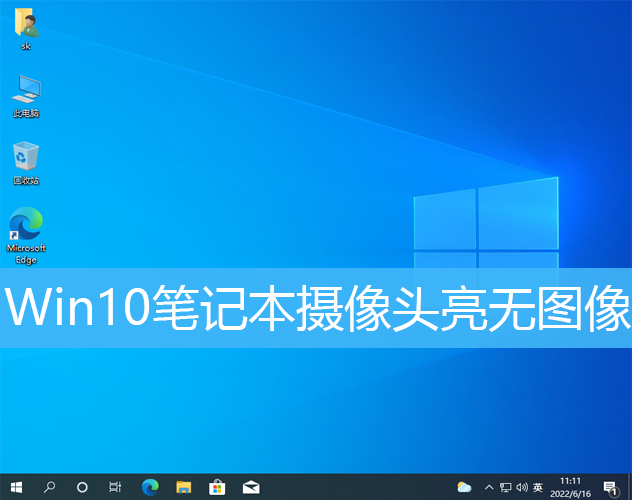Click the Win10 camera title banner
632x500 pixels.
(316, 308)
